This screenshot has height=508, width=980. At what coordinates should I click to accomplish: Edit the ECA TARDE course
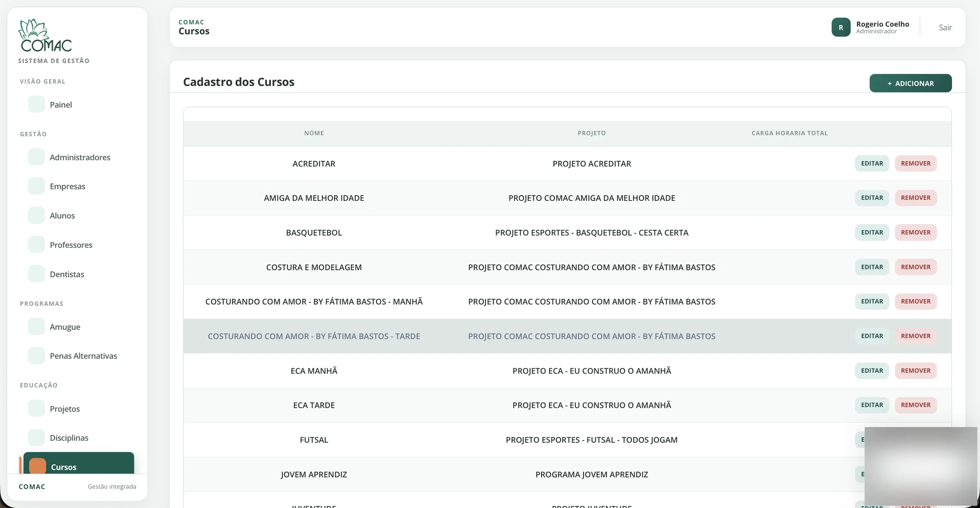872,405
